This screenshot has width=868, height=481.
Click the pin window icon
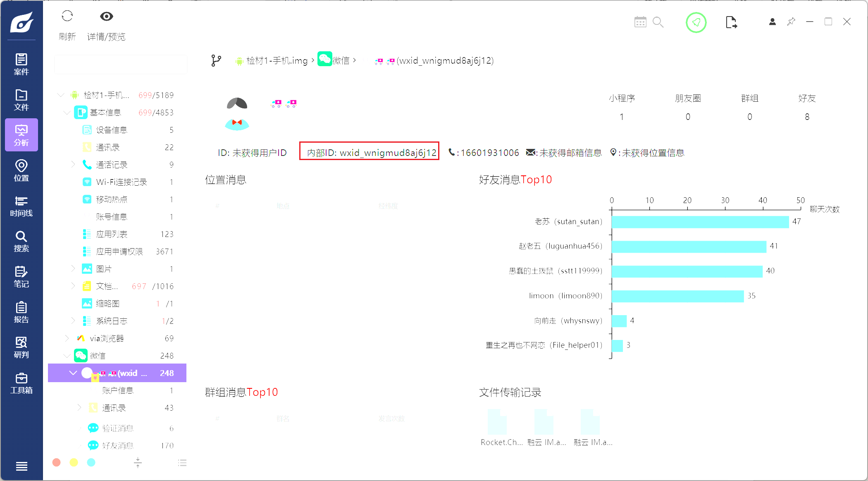(x=791, y=22)
